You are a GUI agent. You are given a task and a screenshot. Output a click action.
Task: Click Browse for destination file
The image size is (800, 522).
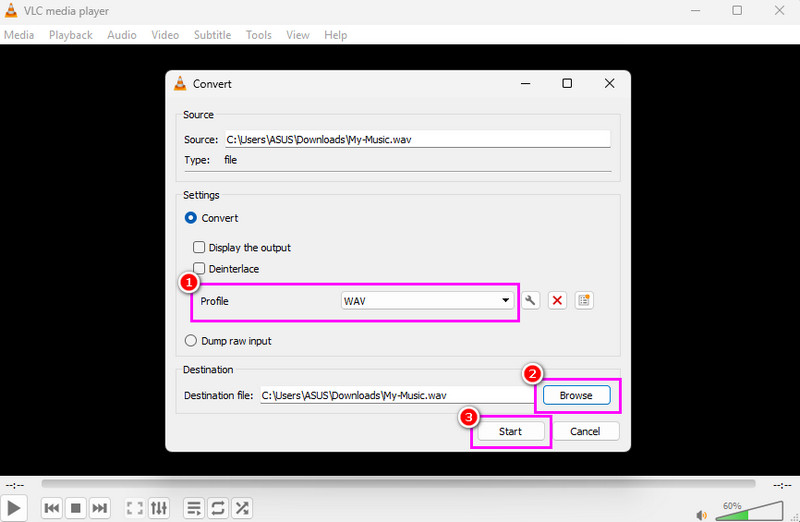coord(577,395)
